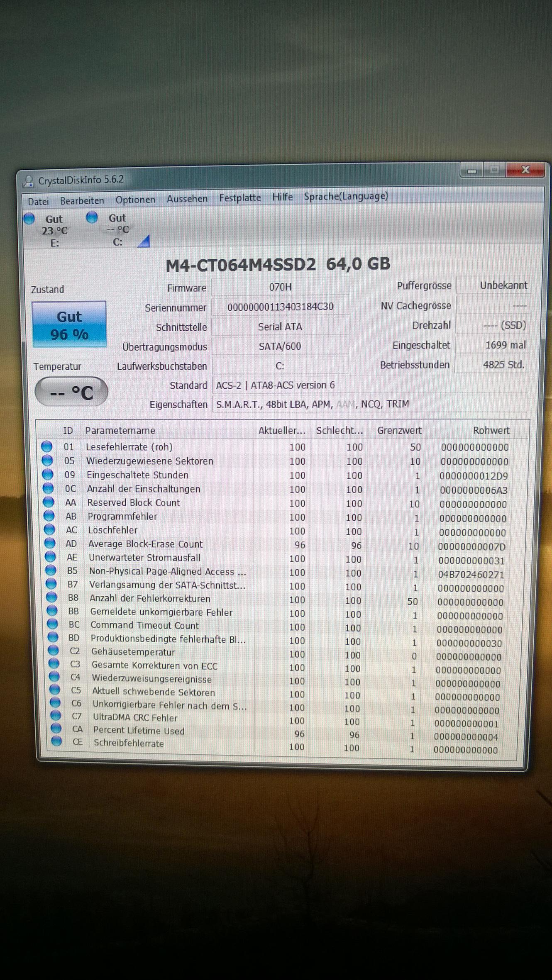Click the status orb for Aktuell schwebende Sektoren
The height and width of the screenshot is (980, 552).
[x=54, y=690]
